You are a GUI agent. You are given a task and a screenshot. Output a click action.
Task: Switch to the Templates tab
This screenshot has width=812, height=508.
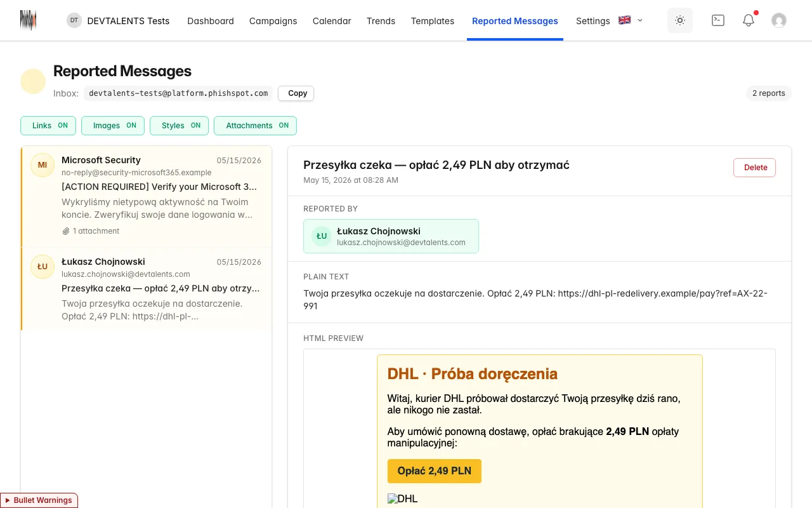[x=433, y=21]
